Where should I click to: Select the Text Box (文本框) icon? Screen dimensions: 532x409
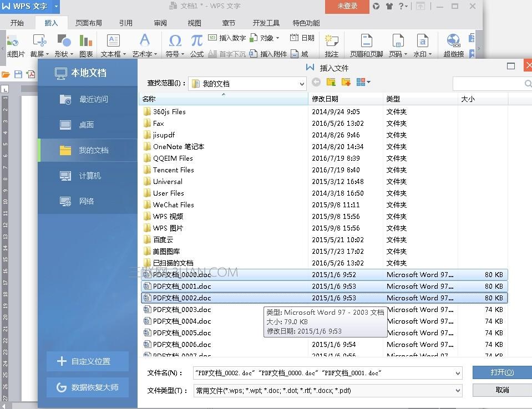coord(113,40)
